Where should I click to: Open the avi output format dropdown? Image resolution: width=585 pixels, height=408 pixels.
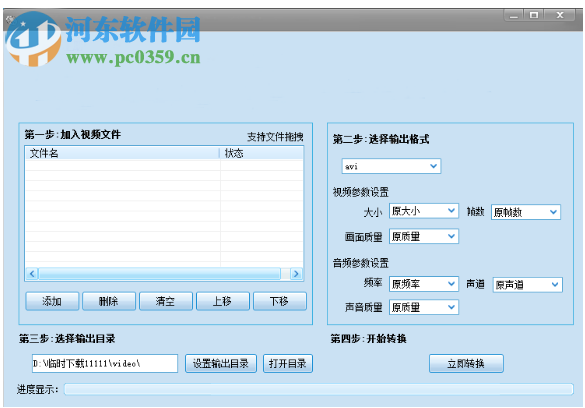coord(391,166)
